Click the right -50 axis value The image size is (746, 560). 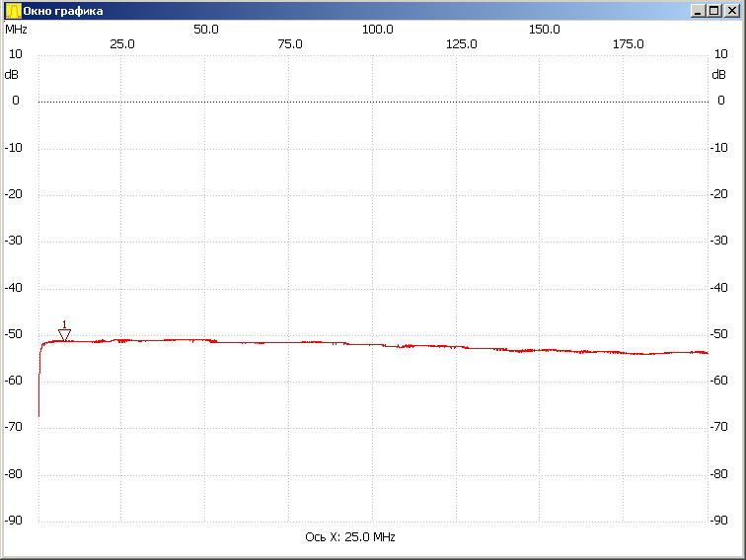(x=718, y=334)
